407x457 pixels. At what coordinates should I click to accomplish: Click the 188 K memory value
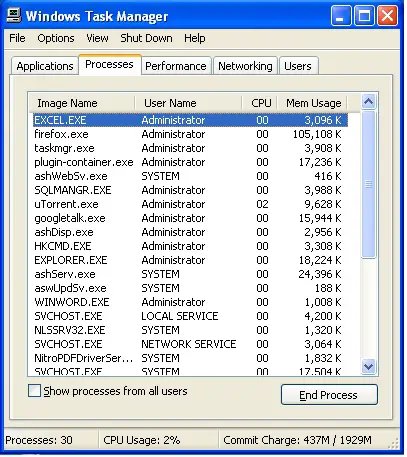click(x=328, y=288)
